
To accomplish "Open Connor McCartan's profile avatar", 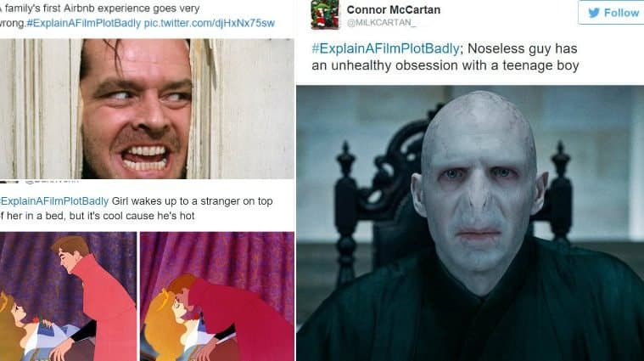I will [325, 14].
